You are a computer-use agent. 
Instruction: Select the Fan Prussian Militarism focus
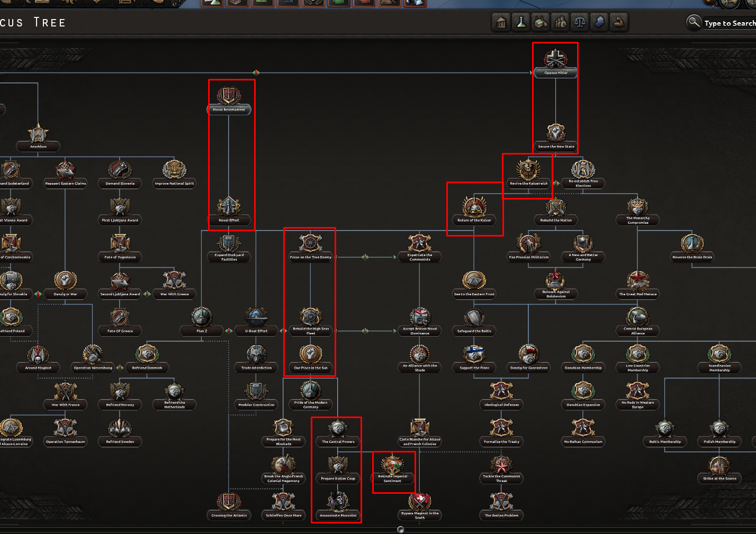[528, 248]
